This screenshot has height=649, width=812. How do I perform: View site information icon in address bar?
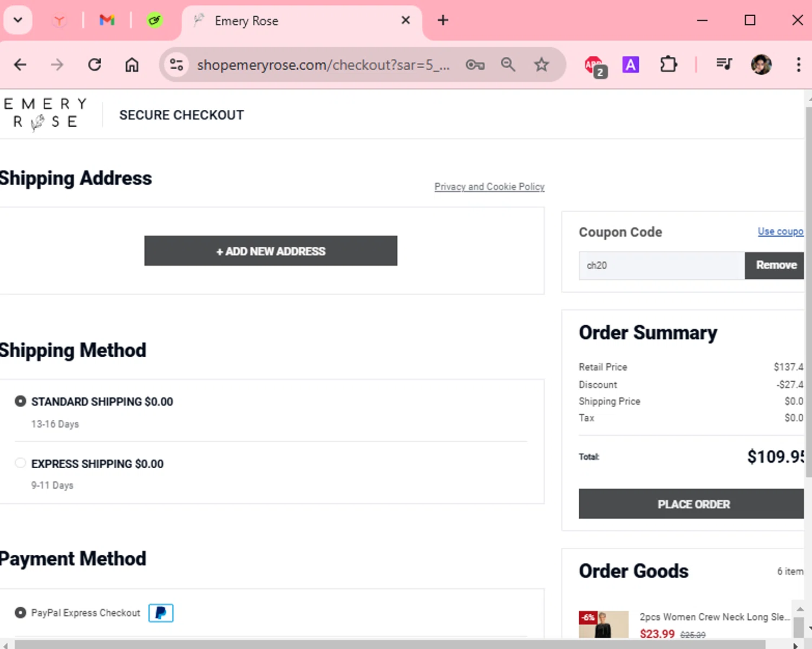176,65
